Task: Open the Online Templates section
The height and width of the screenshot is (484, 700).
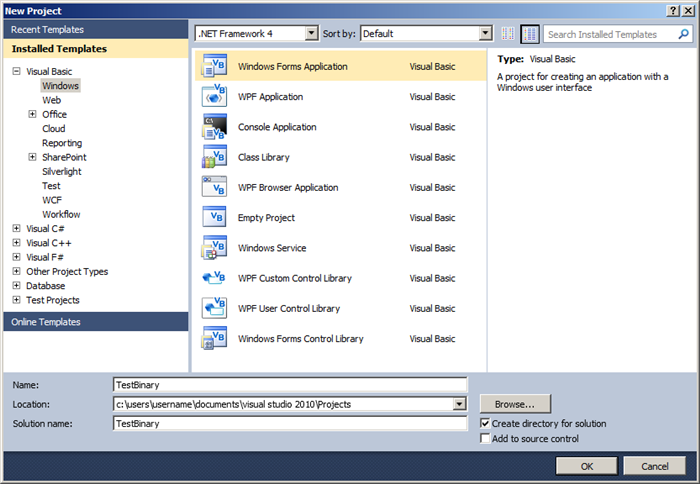Action: (96, 321)
